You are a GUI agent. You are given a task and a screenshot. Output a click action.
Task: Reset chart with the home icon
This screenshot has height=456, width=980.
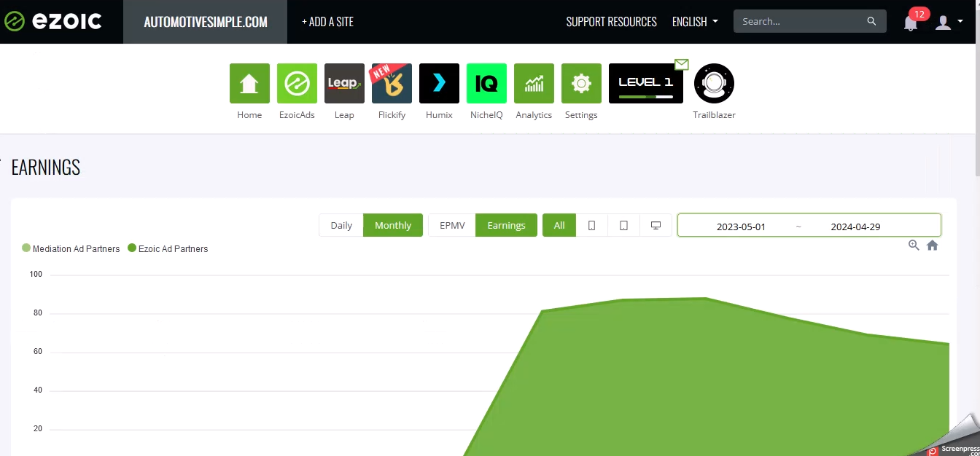coord(932,245)
